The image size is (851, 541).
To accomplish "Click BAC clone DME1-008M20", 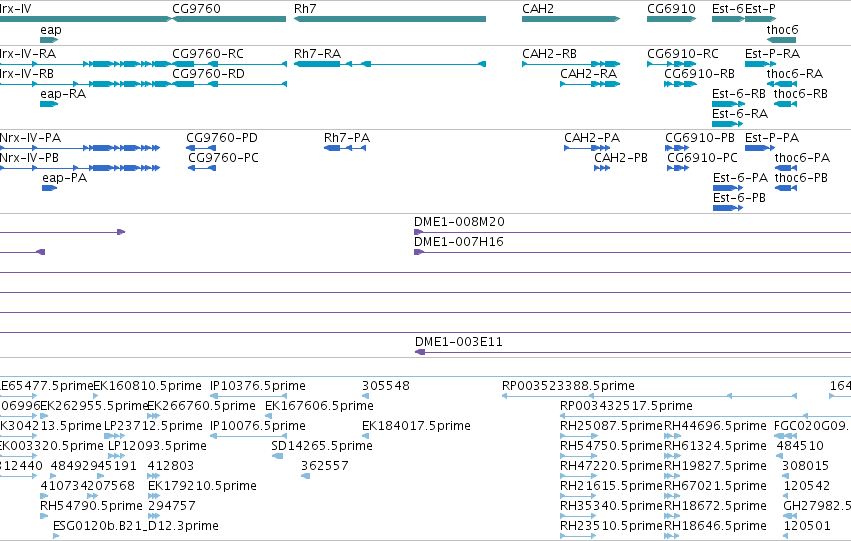I will click(x=632, y=232).
